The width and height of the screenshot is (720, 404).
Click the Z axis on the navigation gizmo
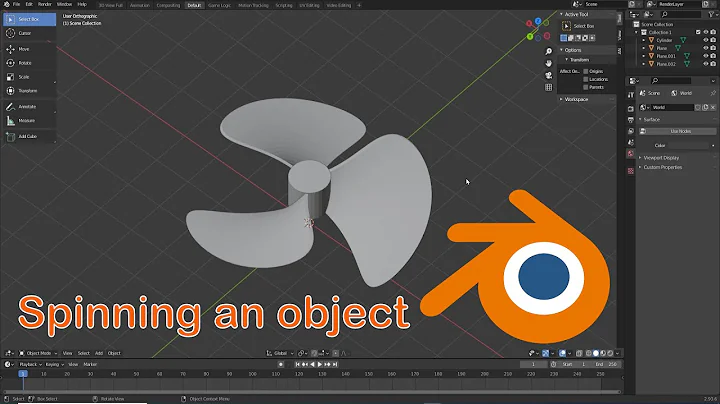pyautogui.click(x=538, y=21)
